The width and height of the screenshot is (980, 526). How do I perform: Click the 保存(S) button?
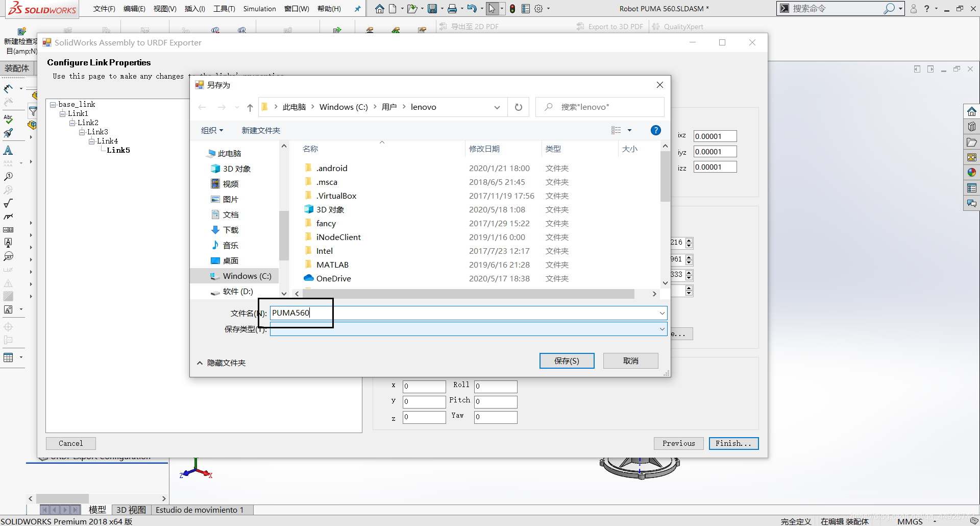coord(567,361)
